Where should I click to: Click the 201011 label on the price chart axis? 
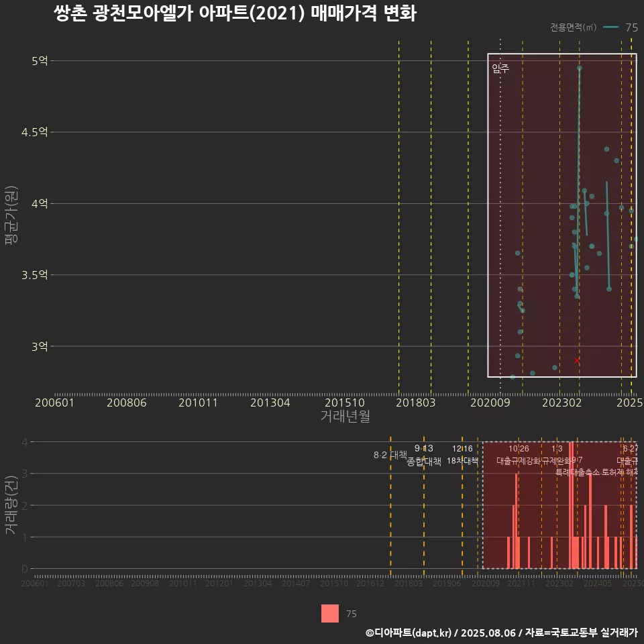(x=198, y=402)
